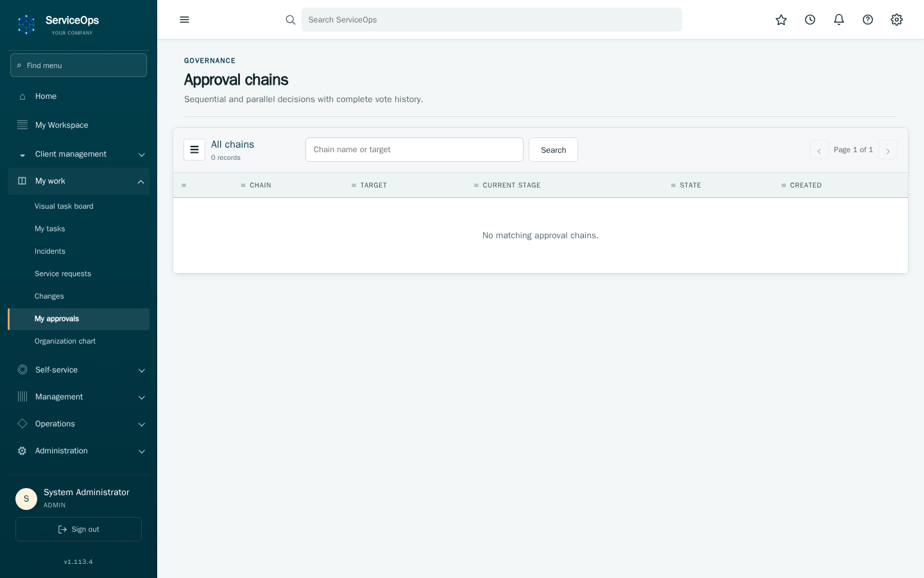This screenshot has height=578, width=924.
Task: Open notifications bell
Action: [839, 20]
